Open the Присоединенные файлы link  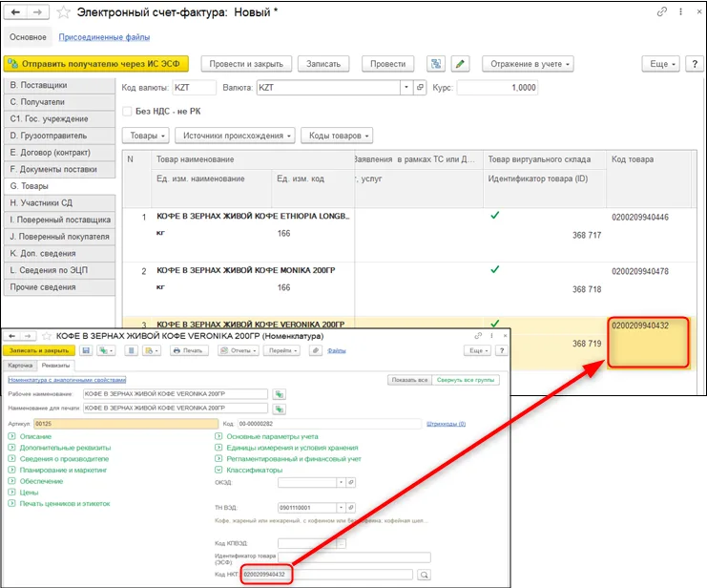click(104, 37)
